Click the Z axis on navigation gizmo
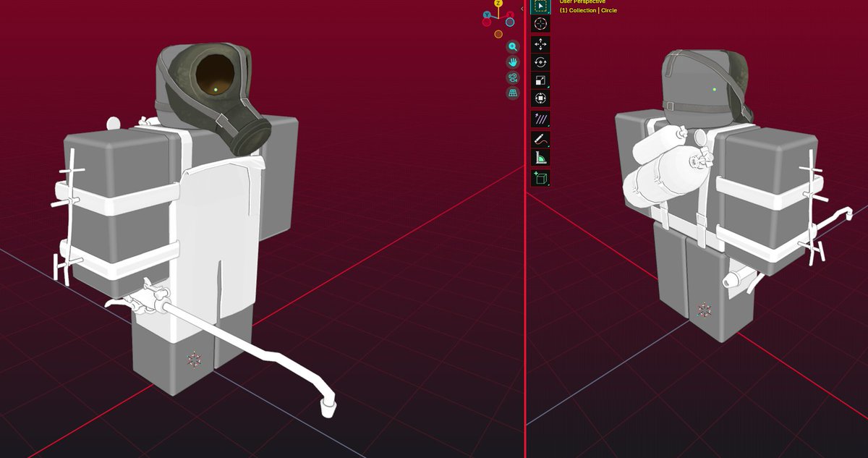868x458 pixels. pos(498,3)
